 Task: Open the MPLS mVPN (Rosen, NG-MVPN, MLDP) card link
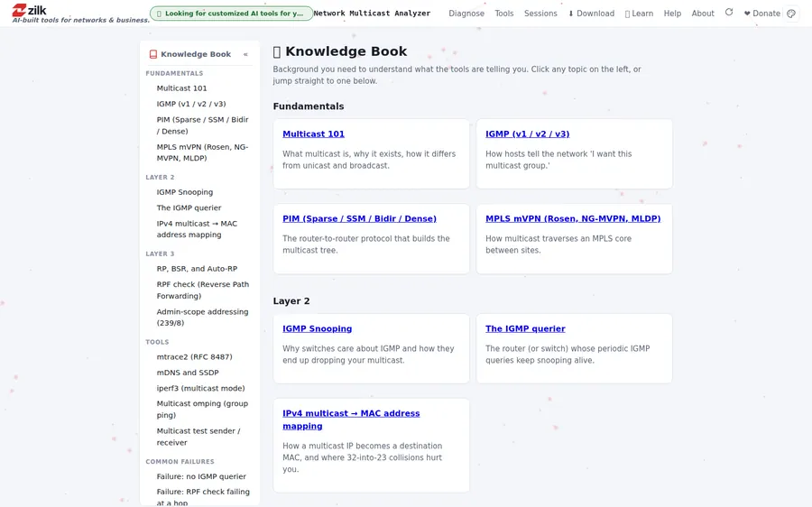(573, 218)
